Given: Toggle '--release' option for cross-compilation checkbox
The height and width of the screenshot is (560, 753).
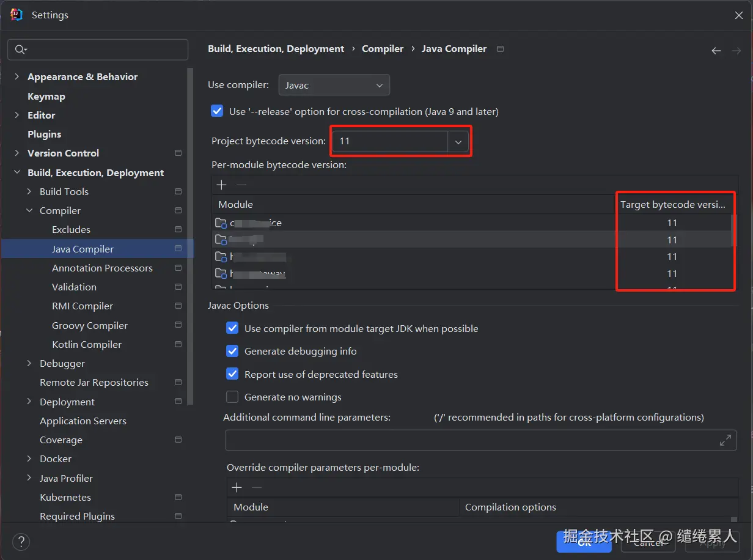Looking at the screenshot, I should point(217,111).
